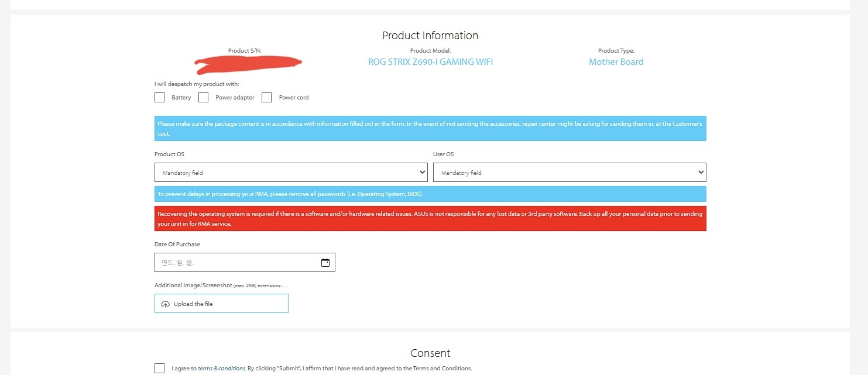Click the Product Information heading
868x375 pixels.
(430, 36)
